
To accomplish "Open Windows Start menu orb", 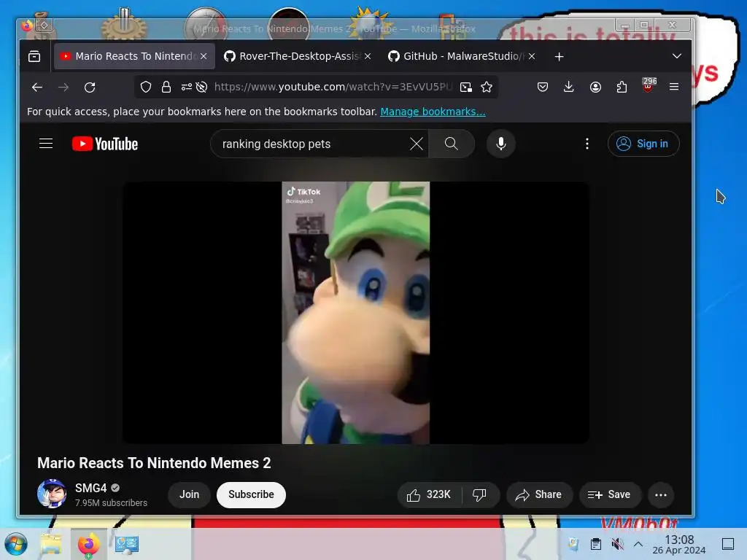I will pos(16,544).
